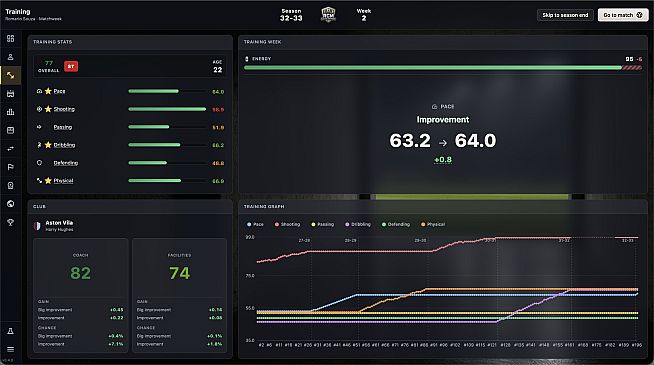Click the arrow icon beside Passing
654x365 pixels.
tap(39, 127)
